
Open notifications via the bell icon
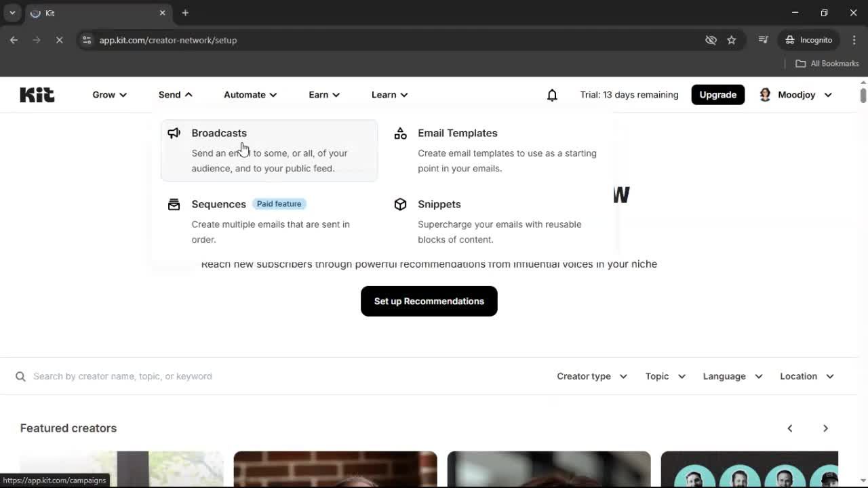click(x=552, y=95)
